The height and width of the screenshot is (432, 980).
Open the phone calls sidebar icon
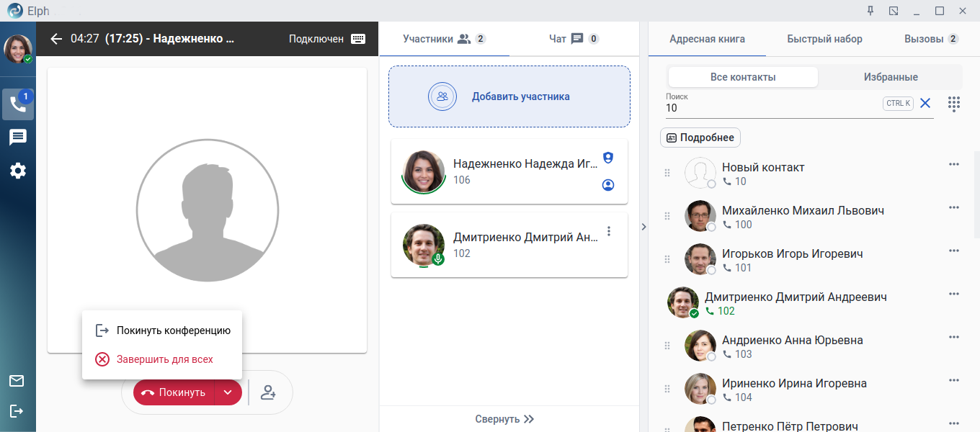(x=18, y=104)
